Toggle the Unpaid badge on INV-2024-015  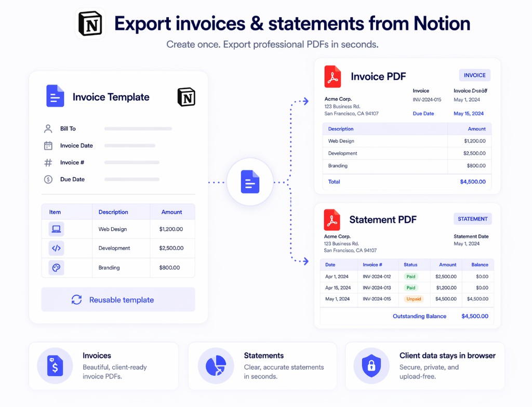coord(414,299)
